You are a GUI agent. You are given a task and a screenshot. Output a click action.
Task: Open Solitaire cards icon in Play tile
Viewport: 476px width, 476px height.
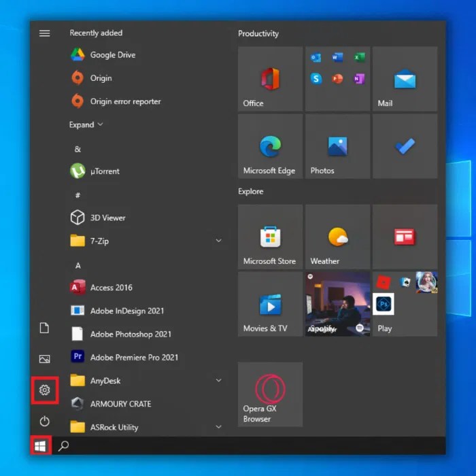(x=405, y=282)
